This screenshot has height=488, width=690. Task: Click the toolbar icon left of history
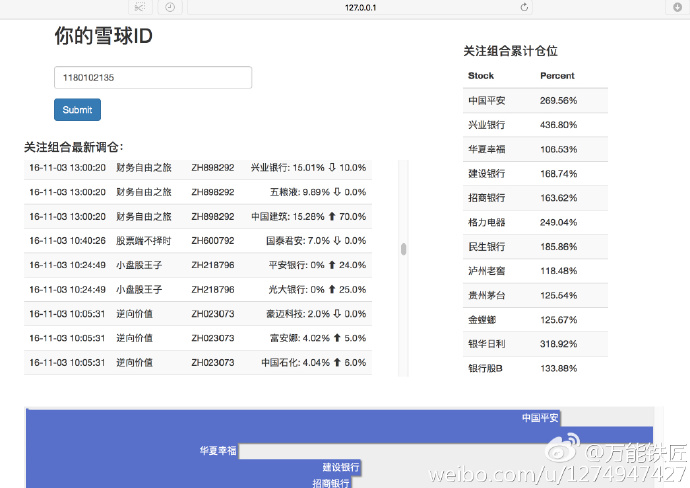tap(140, 7)
